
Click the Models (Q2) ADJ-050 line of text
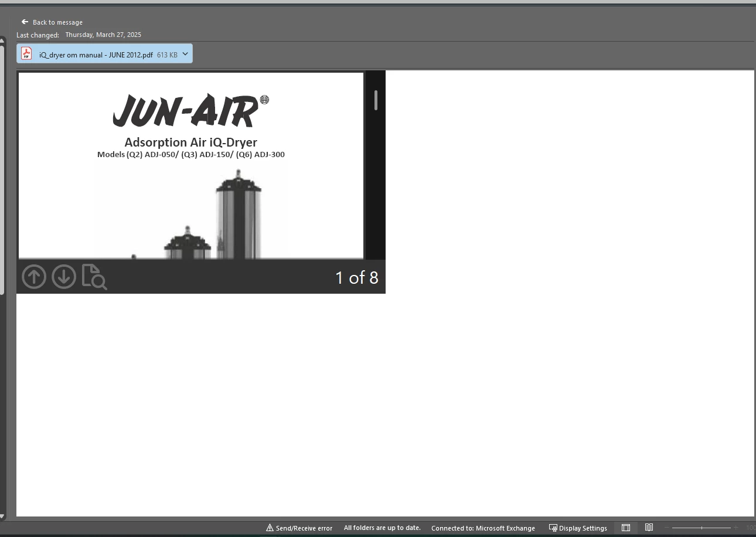point(190,155)
